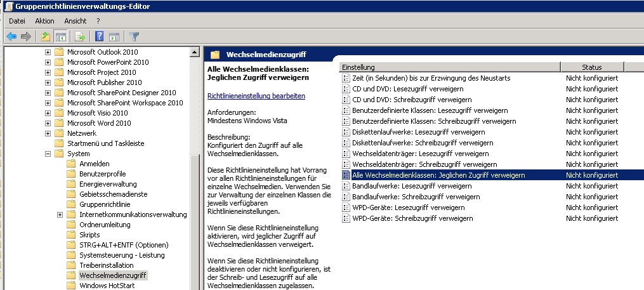This screenshot has width=644, height=290.
Task: Sort list by the Einstellung column header
Action: pos(449,67)
